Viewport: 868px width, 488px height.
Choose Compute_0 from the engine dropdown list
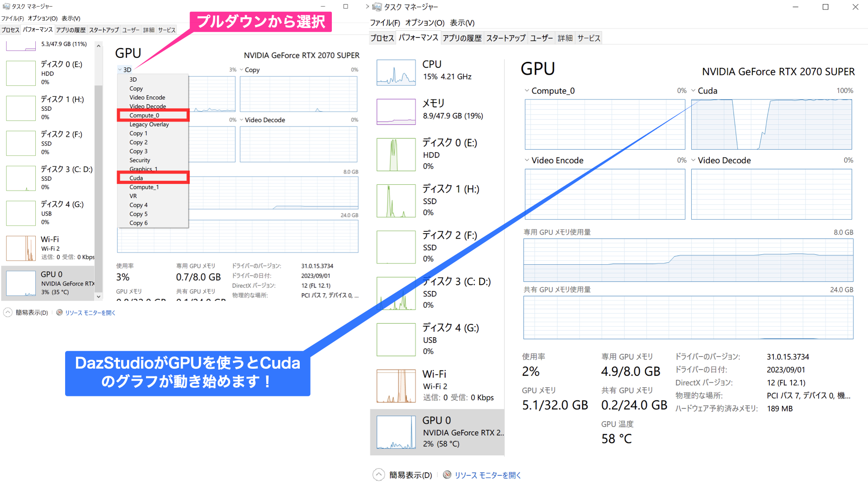pos(153,115)
